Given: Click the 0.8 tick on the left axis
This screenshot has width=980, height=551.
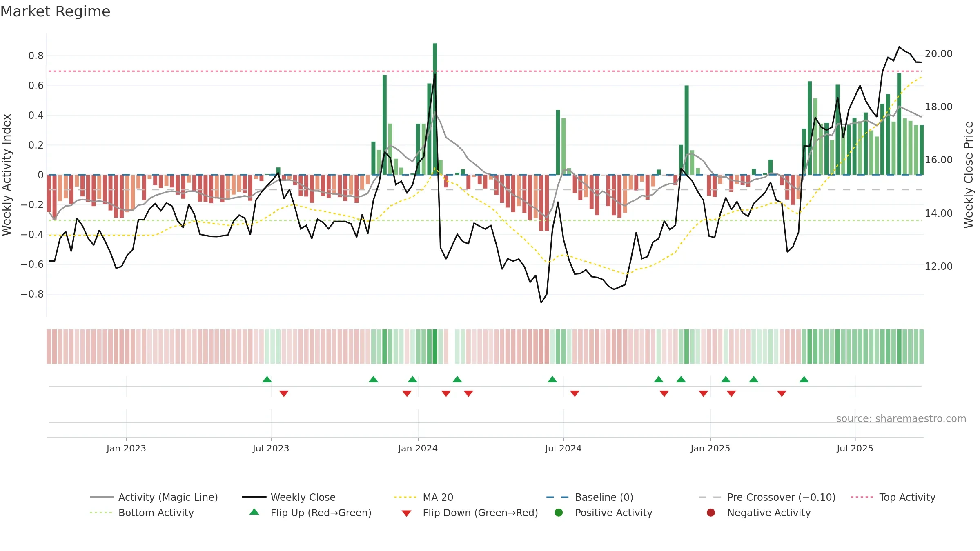Looking at the screenshot, I should pyautogui.click(x=36, y=56).
